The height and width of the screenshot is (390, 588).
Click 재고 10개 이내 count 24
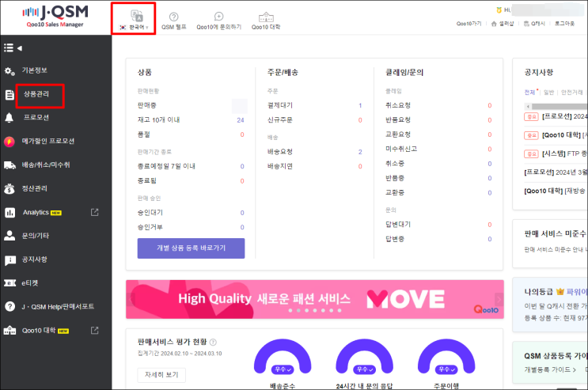[x=241, y=120]
